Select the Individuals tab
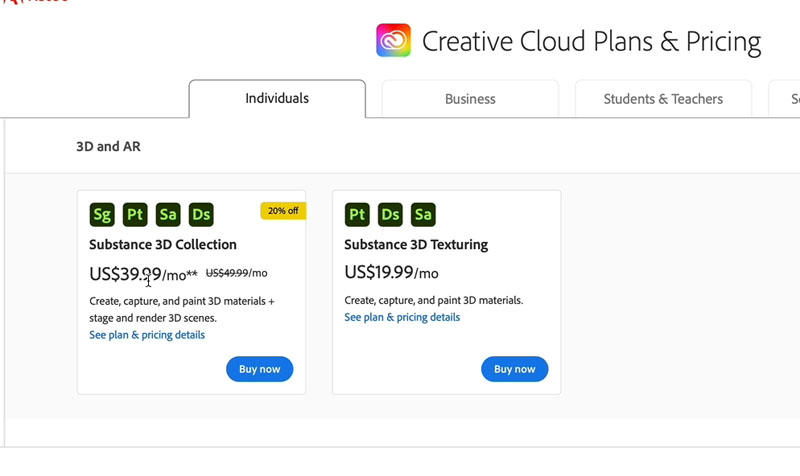The width and height of the screenshot is (800, 476). (x=277, y=98)
